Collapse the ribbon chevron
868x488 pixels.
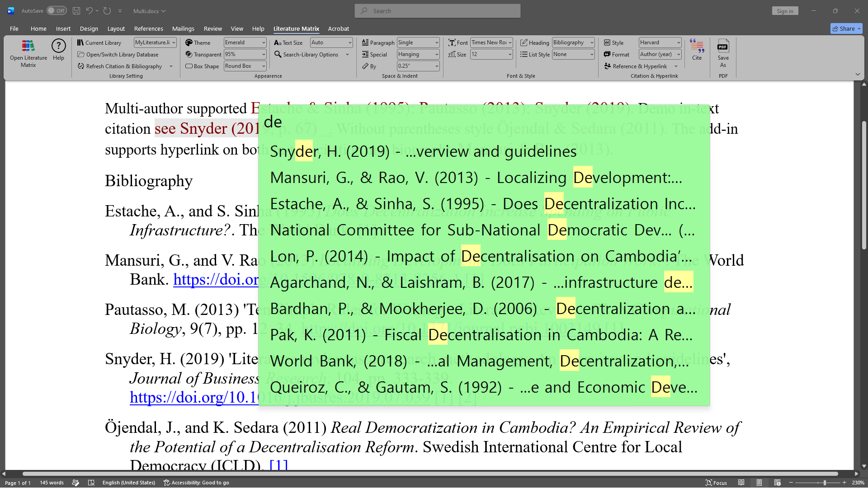[x=858, y=74]
